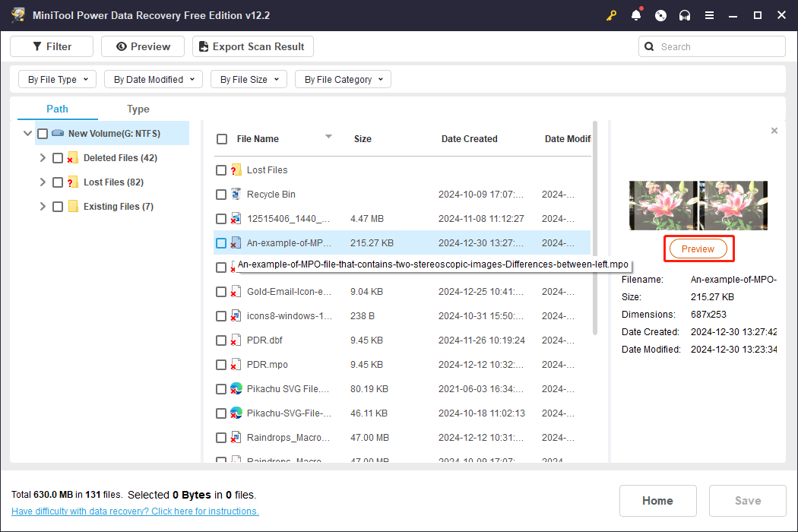Open the data recovery instructions link

tap(135, 511)
